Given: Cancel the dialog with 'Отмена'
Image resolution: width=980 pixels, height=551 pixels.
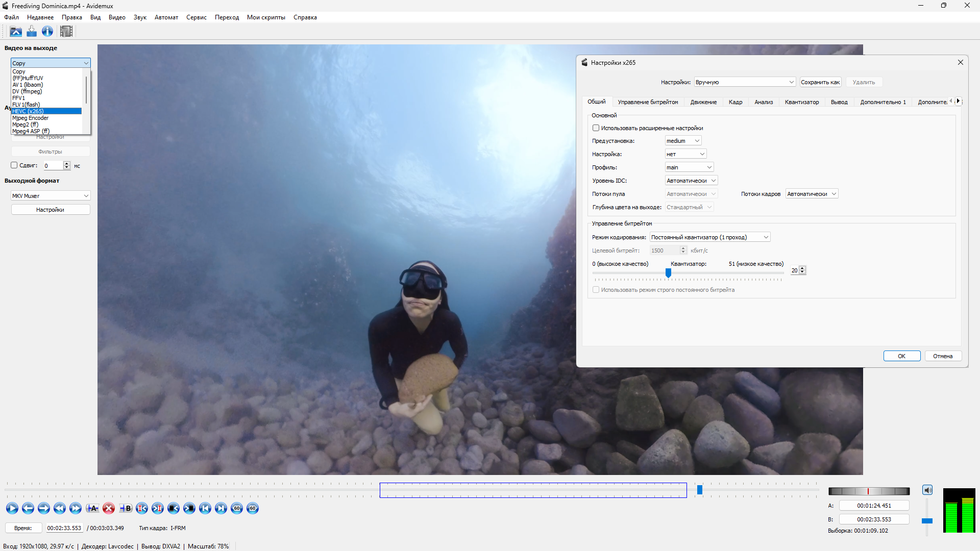Looking at the screenshot, I should coord(943,356).
